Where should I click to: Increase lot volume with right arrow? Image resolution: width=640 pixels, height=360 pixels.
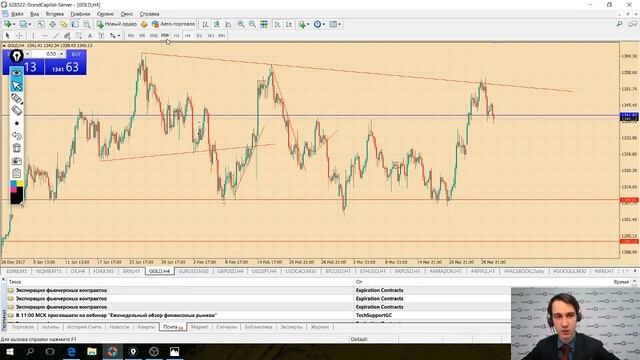[62, 54]
